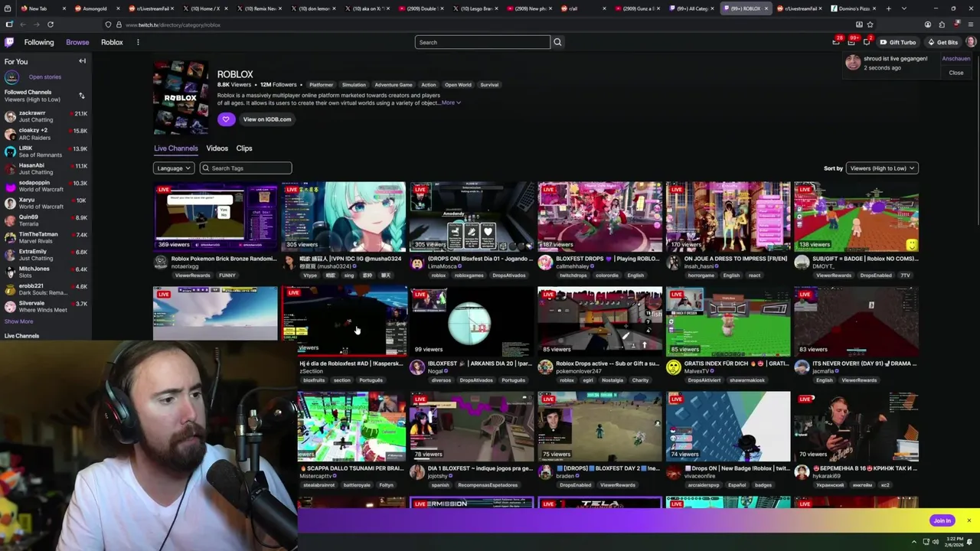Click Anschauen in shroud notification
This screenshot has height=551, width=980.
(x=956, y=59)
